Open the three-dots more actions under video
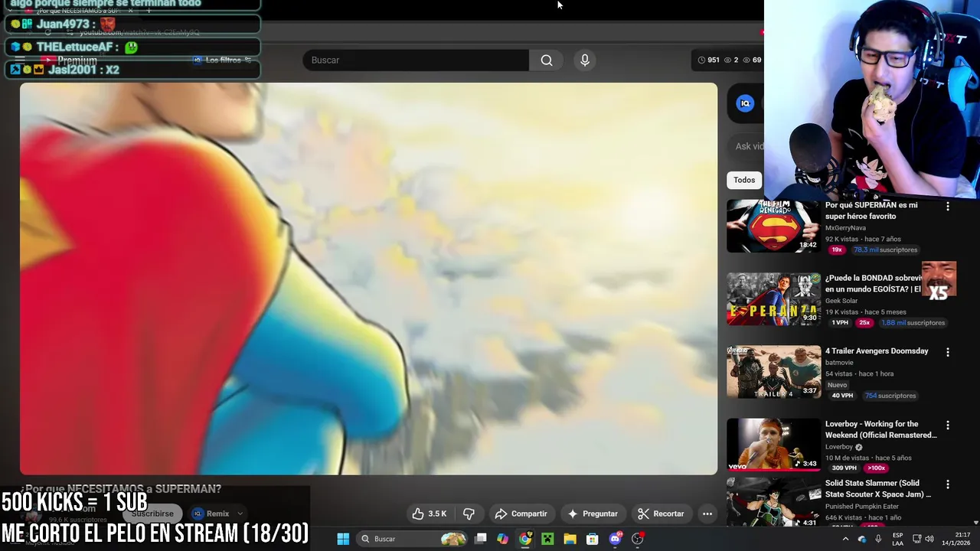This screenshot has width=980, height=551. pos(707,514)
